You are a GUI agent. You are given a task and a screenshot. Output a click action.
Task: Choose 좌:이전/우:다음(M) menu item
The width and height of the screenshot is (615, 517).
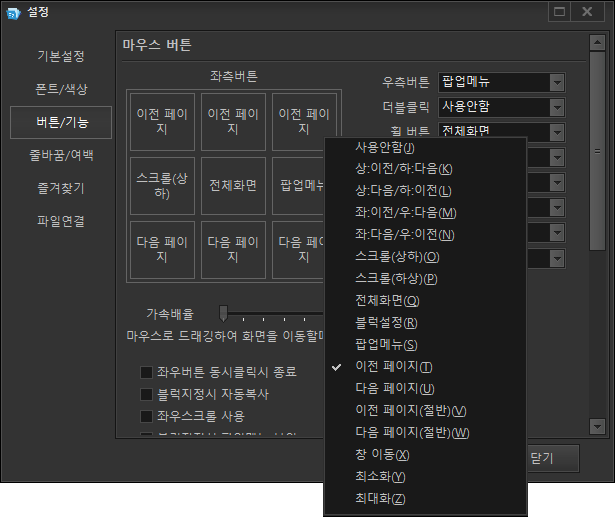point(425,213)
